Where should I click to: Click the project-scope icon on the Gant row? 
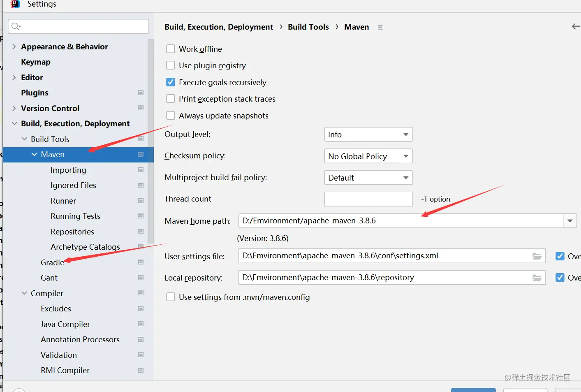(x=141, y=278)
